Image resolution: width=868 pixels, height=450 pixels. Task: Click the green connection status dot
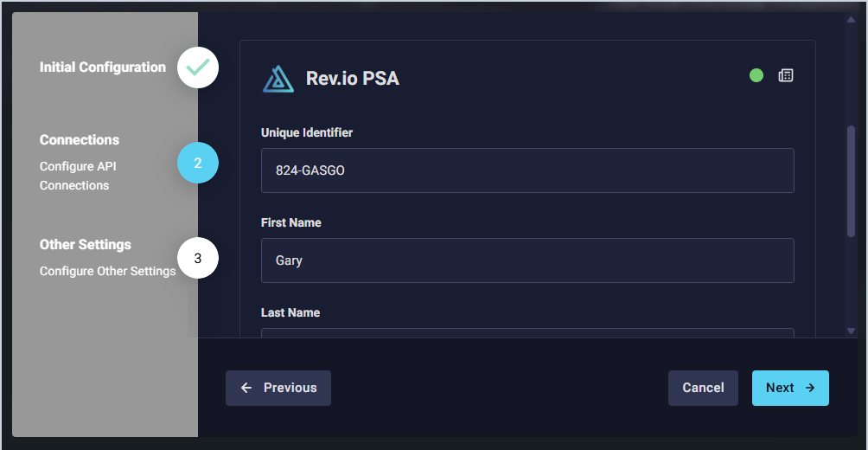pyautogui.click(x=756, y=75)
